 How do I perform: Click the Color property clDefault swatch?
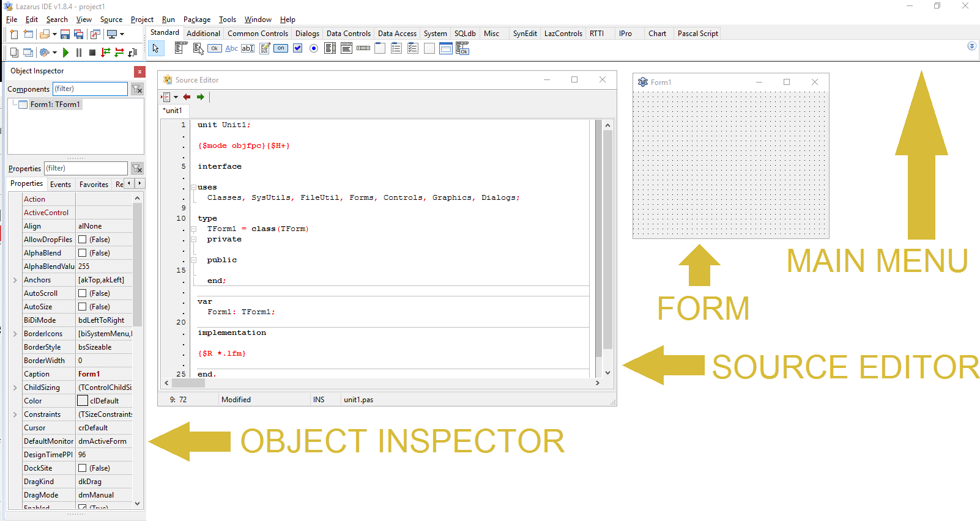(x=83, y=401)
